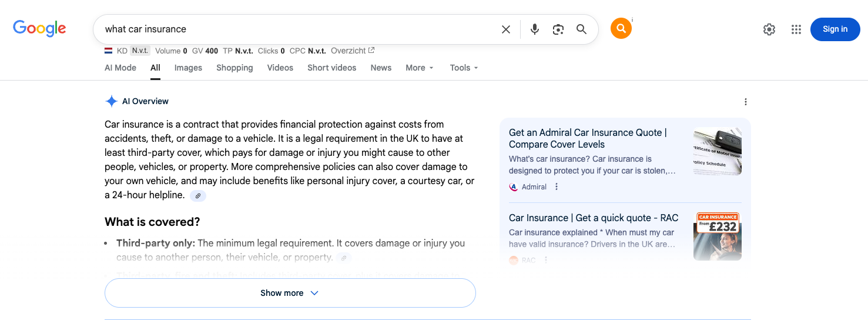Expand the More search filters dropdown
Screen dimensions: 868x320
click(420, 68)
